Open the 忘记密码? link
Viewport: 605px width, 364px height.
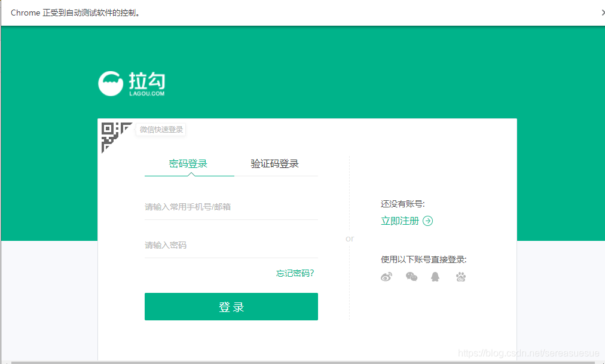point(295,273)
